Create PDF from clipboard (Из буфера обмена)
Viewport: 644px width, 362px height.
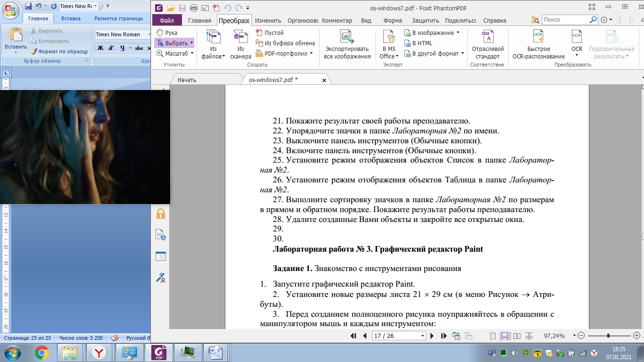click(x=285, y=43)
